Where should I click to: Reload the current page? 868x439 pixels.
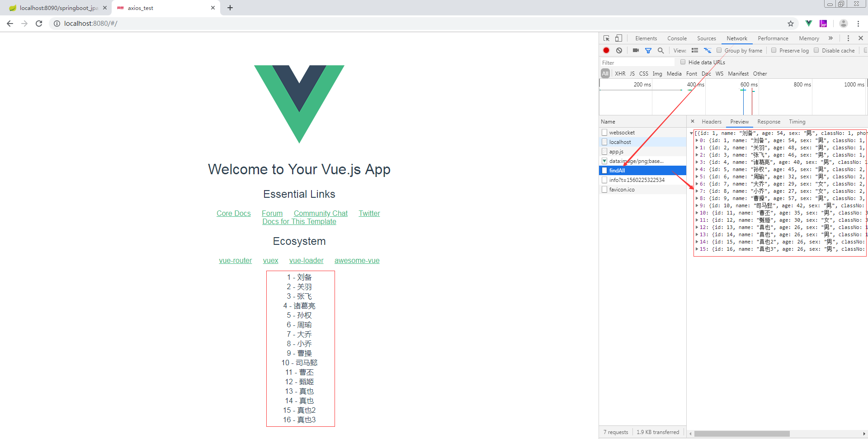click(x=39, y=24)
